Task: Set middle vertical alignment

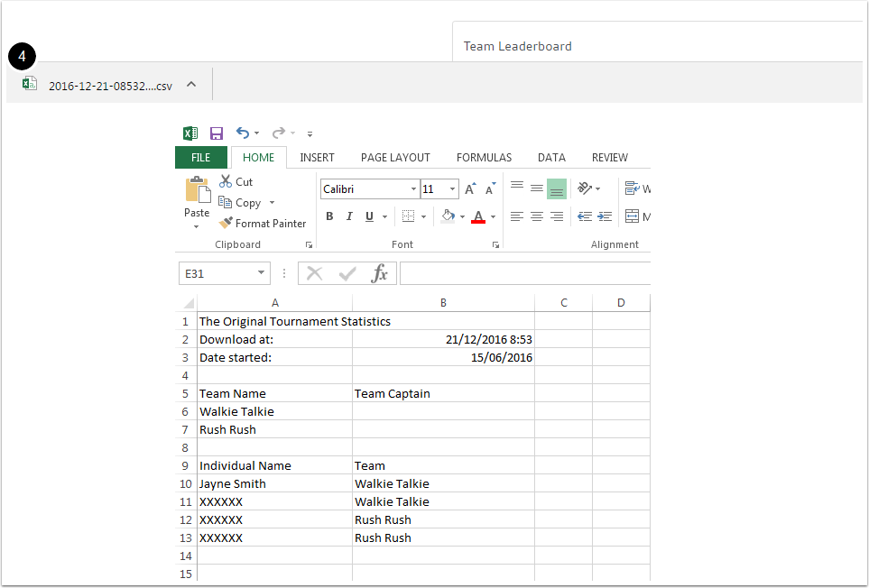Action: coord(537,188)
